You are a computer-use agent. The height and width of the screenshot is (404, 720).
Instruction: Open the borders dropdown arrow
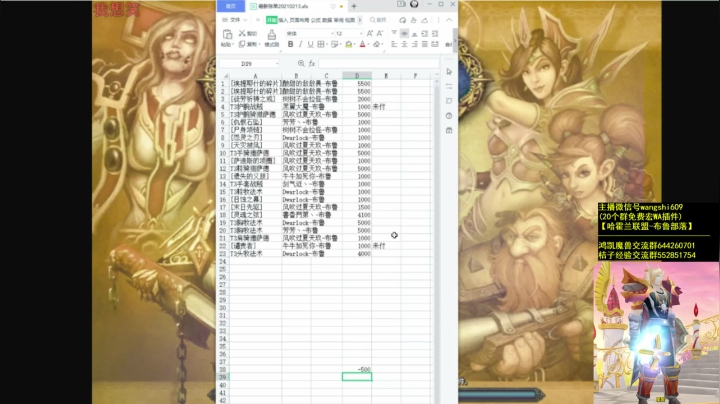pyautogui.click(x=326, y=45)
